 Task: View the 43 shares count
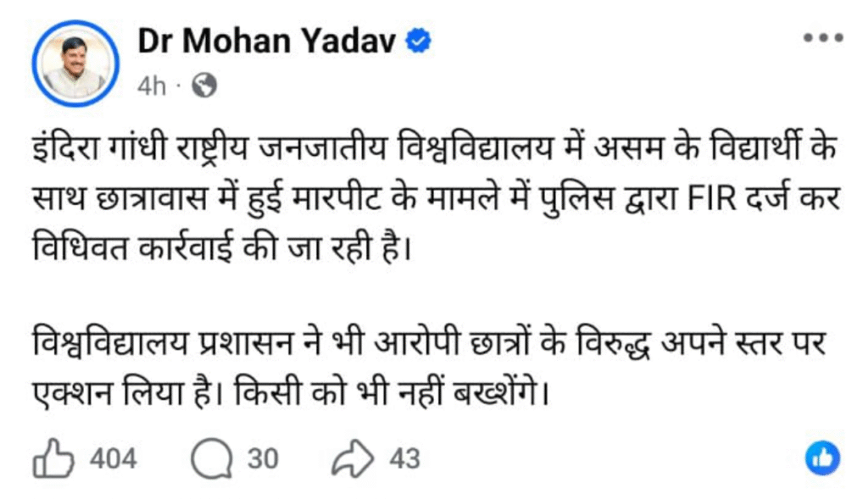click(x=404, y=459)
